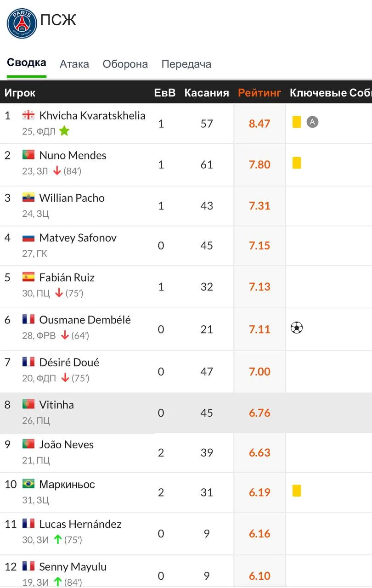
Task: Switch to the Атака tab
Action: (x=74, y=64)
